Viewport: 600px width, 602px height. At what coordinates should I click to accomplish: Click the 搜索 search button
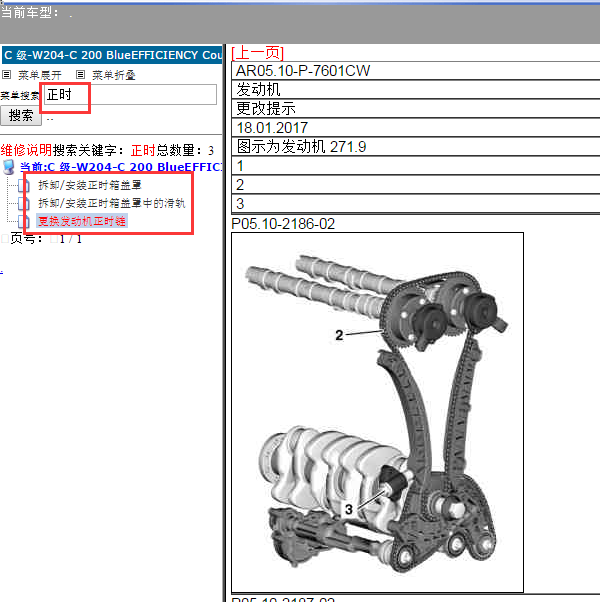(x=21, y=115)
